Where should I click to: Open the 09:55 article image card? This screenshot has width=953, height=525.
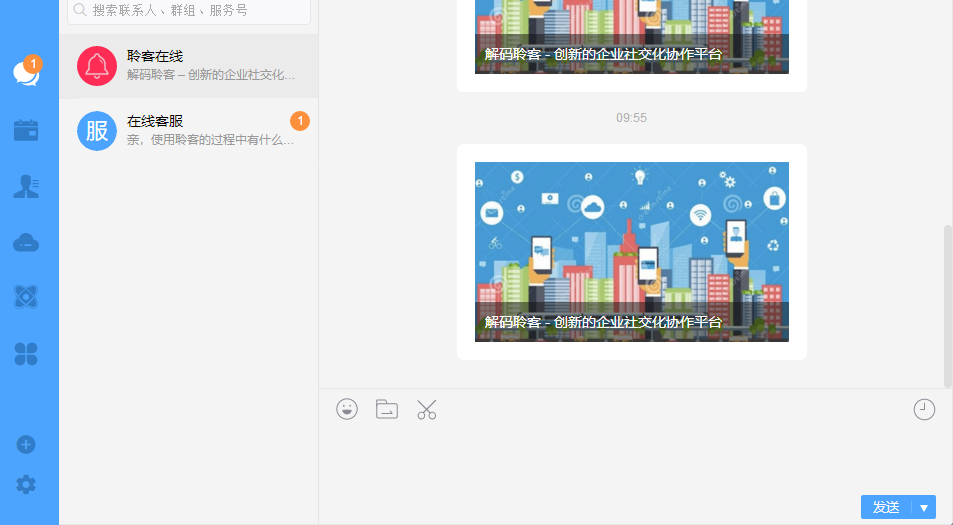point(631,252)
